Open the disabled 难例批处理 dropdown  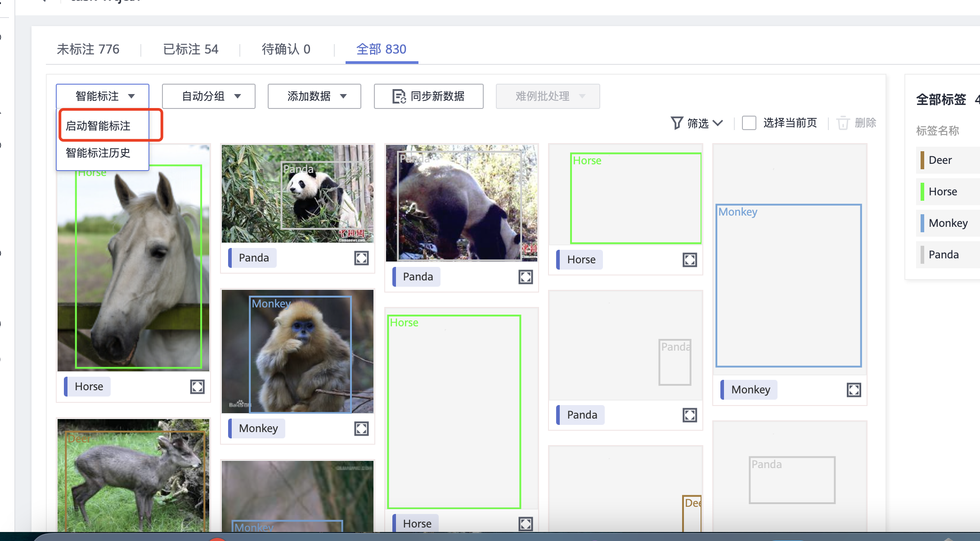click(x=548, y=96)
